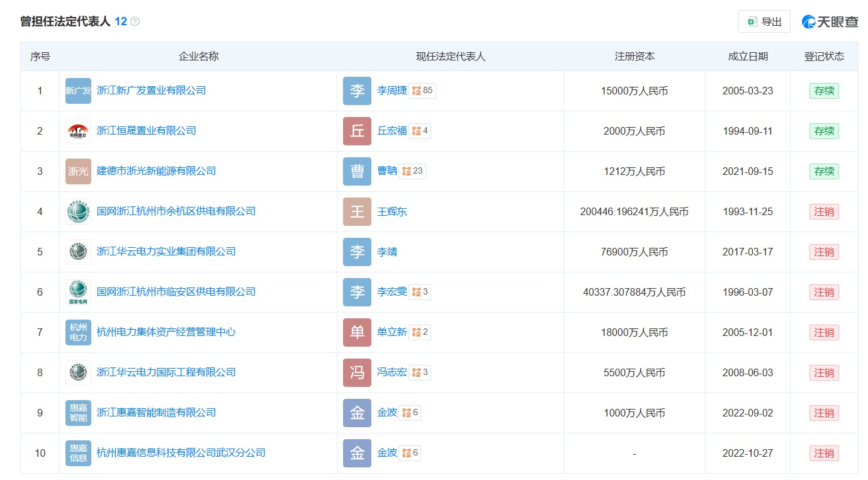Image resolution: width=868 pixels, height=480 pixels.
Task: Open 丘宏福's related companies badge 4
Action: coord(420,131)
